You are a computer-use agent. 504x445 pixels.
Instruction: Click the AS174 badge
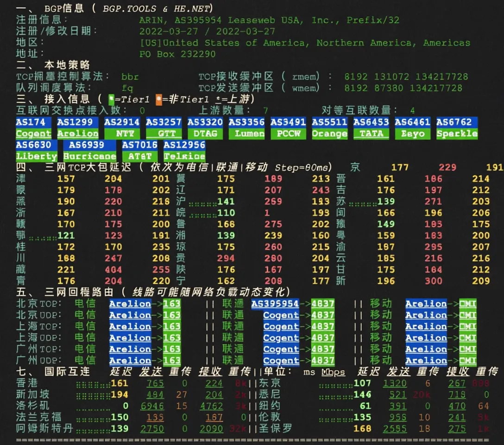pos(33,122)
